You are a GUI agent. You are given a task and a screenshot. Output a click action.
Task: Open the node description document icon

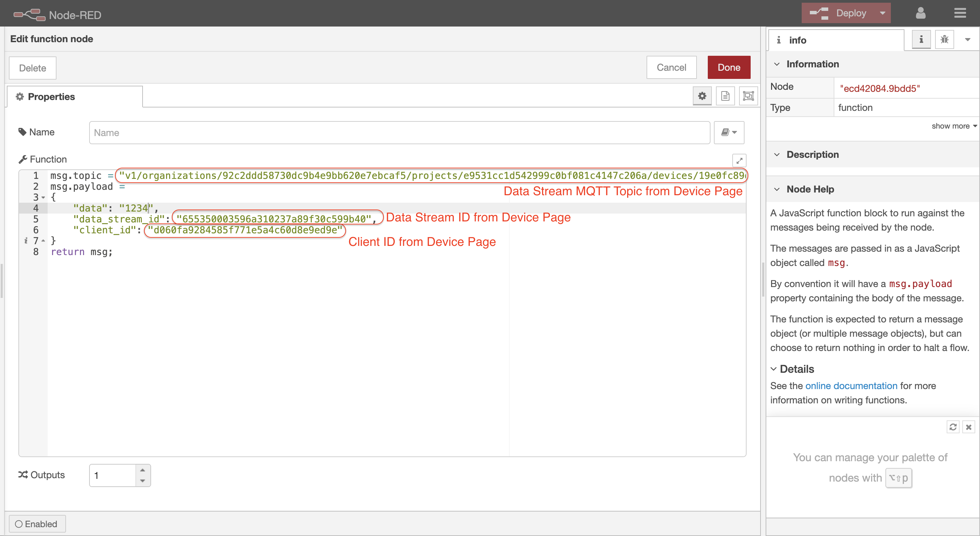point(725,96)
